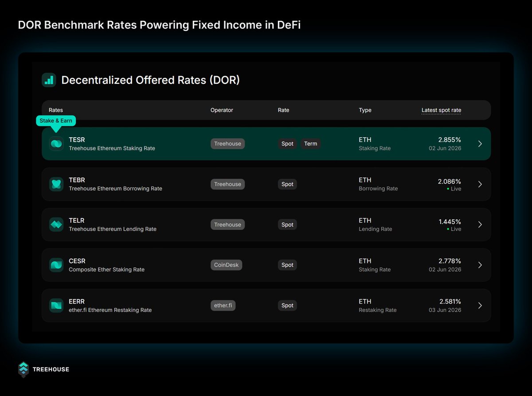Image resolution: width=532 pixels, height=396 pixels.
Task: Click the Restaking Rate type label
Action: 377,310
